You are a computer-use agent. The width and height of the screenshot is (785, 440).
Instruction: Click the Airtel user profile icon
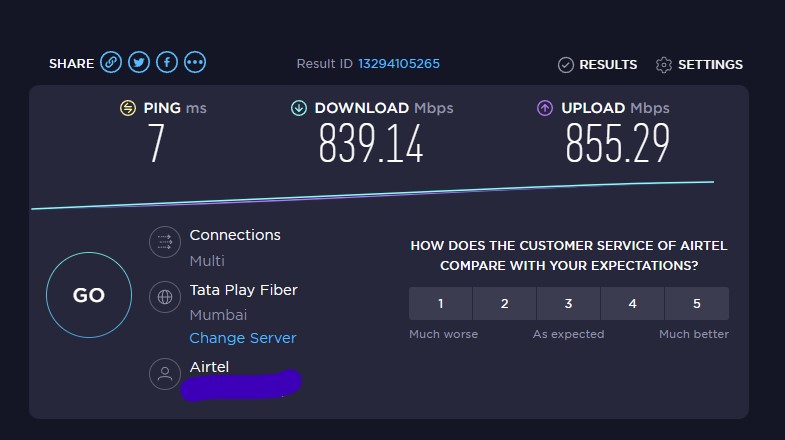click(x=165, y=374)
